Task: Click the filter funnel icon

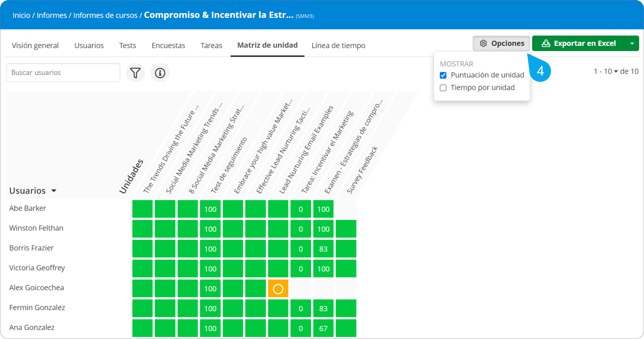Action: [135, 73]
